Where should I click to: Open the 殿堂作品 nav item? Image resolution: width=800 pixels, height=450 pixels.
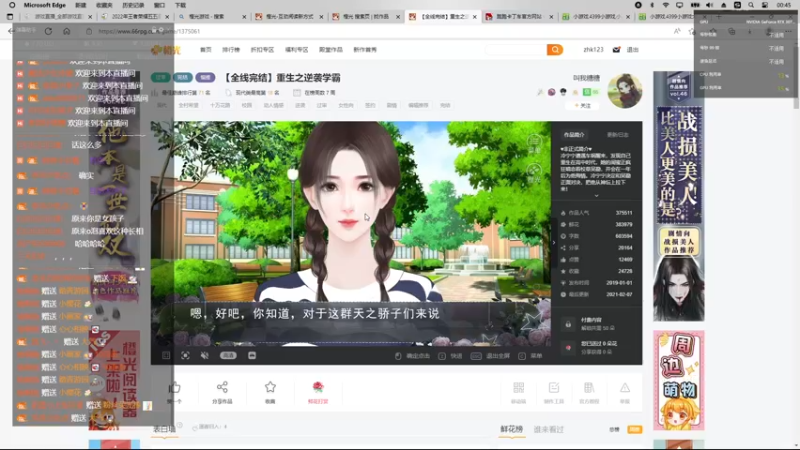tap(331, 49)
